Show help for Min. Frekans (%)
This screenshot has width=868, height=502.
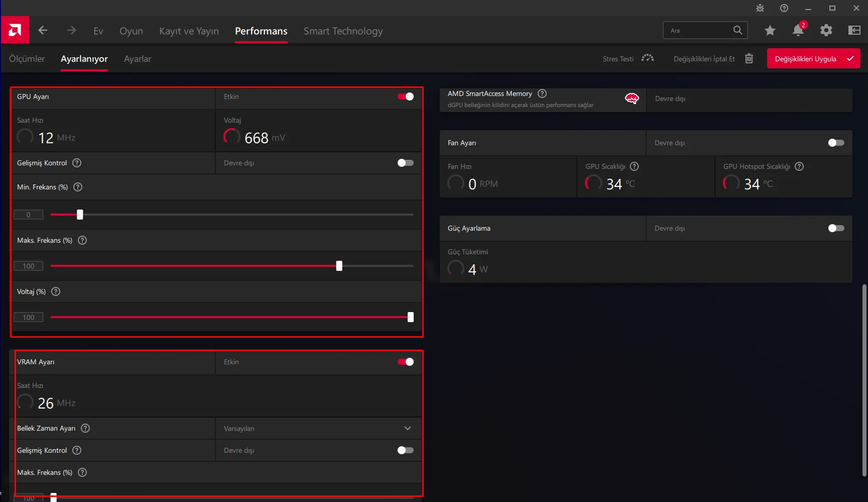click(x=78, y=187)
